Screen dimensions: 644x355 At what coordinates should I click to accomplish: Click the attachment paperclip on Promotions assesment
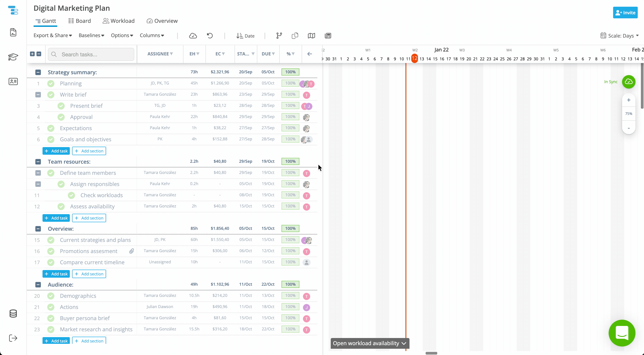click(132, 251)
